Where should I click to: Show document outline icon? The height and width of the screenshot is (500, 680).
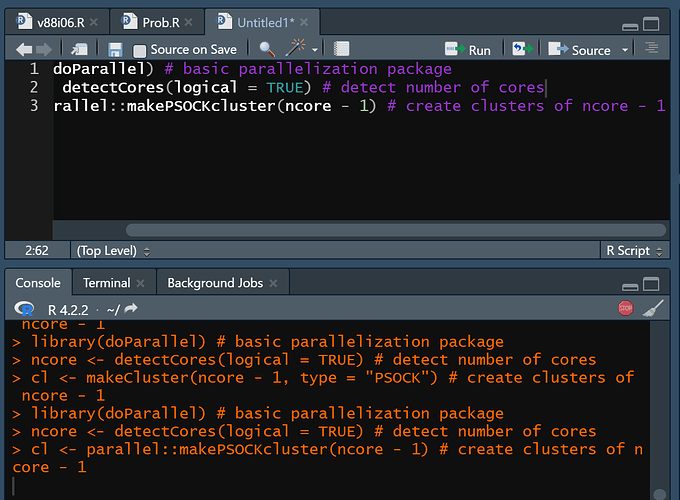coord(651,48)
